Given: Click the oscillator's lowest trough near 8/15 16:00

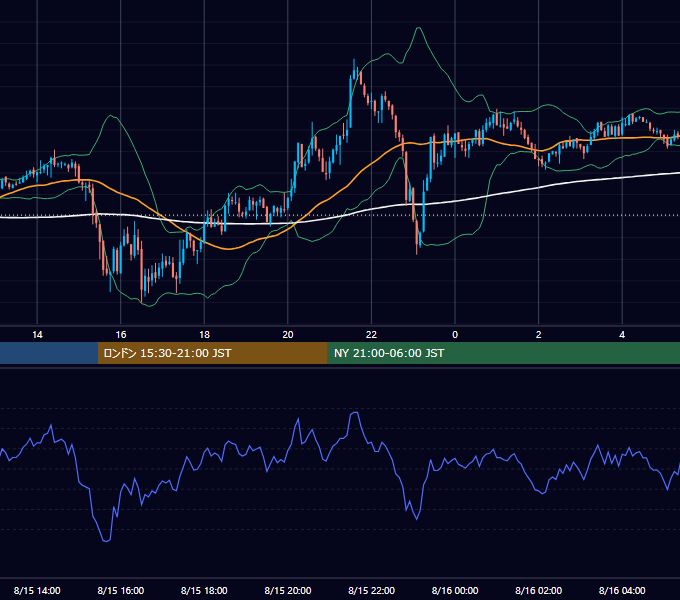Looking at the screenshot, I should click(x=106, y=540).
